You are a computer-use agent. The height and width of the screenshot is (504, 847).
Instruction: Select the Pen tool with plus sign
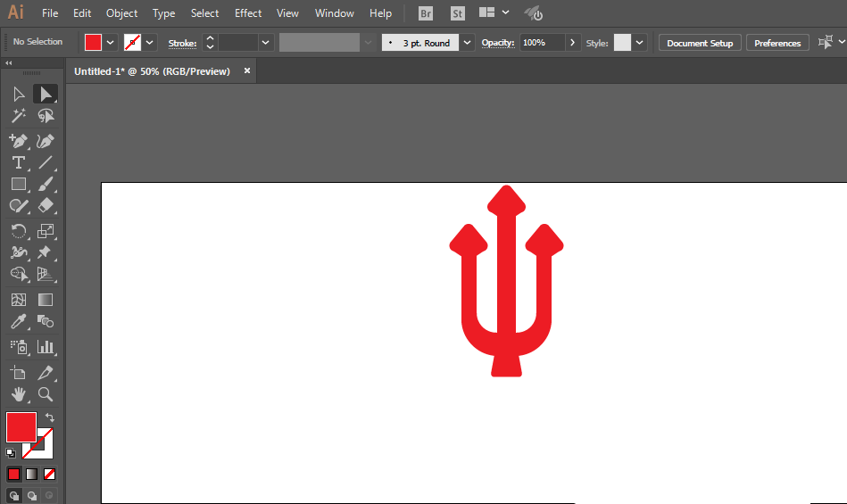click(x=19, y=141)
